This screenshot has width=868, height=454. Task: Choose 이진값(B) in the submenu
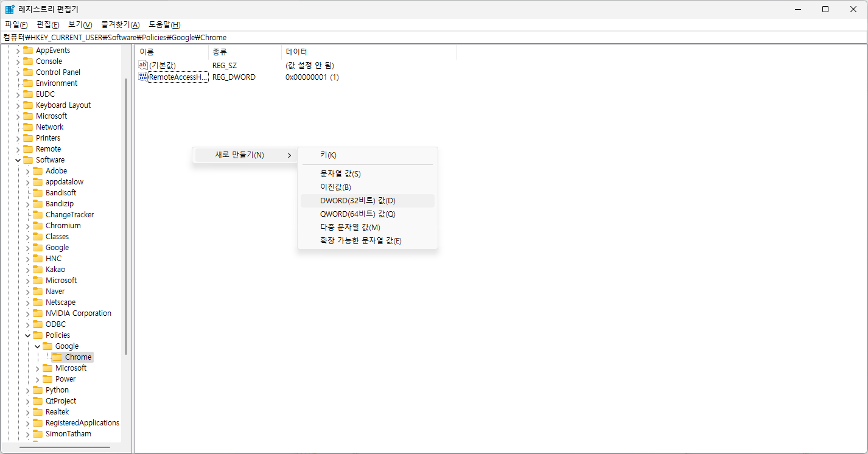368,187
